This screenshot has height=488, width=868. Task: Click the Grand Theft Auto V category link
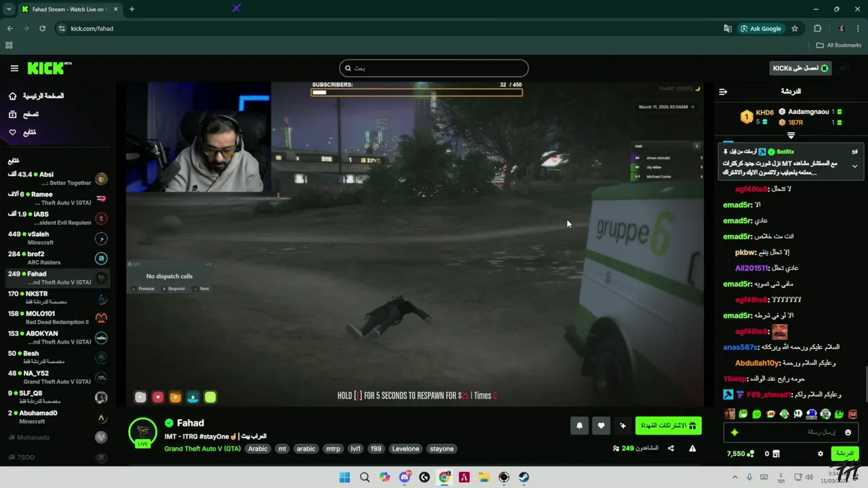click(x=202, y=449)
